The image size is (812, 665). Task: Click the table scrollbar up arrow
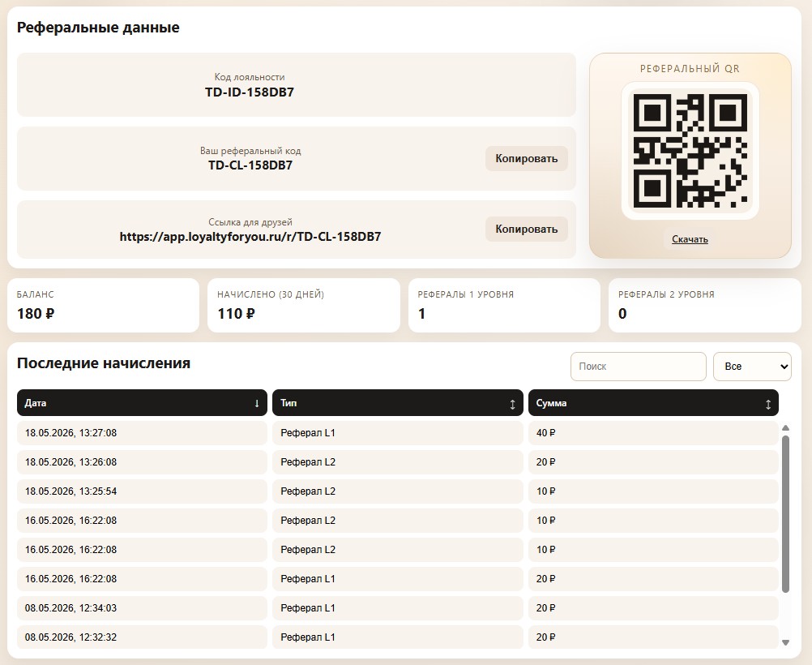pos(785,428)
